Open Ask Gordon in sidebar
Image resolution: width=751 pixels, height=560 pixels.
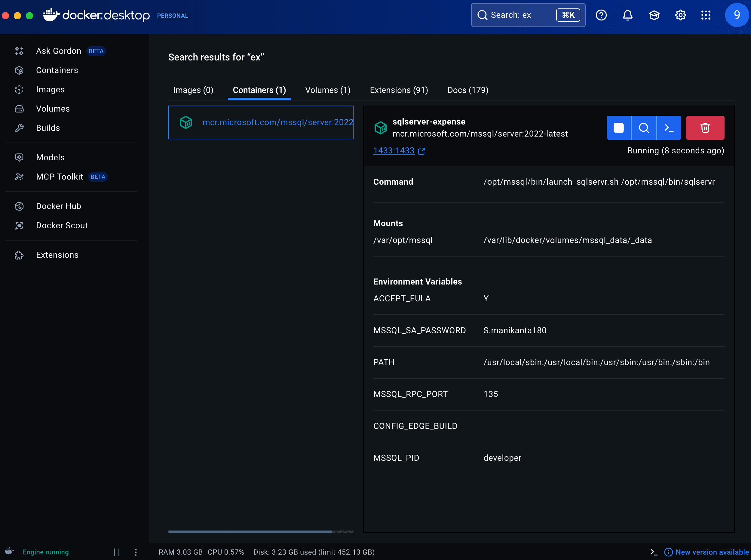coord(71,51)
